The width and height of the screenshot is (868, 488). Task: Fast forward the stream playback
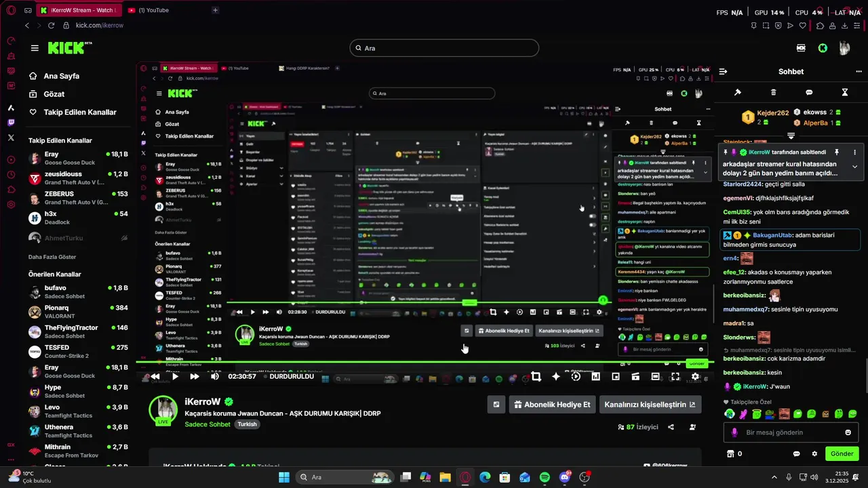click(195, 376)
